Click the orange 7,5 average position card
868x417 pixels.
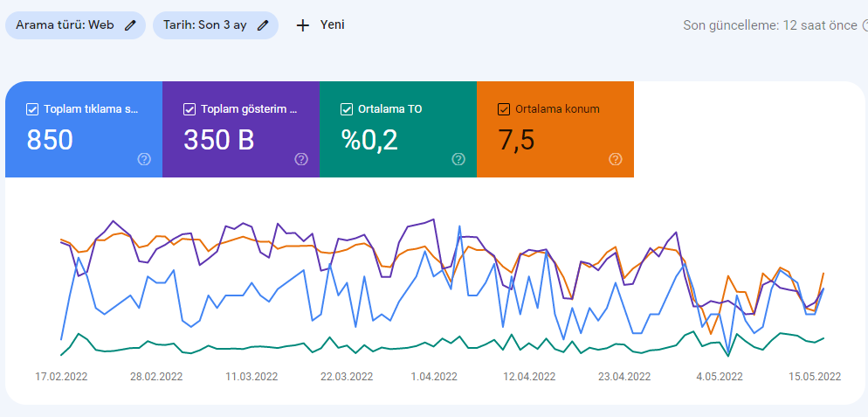pos(555,129)
